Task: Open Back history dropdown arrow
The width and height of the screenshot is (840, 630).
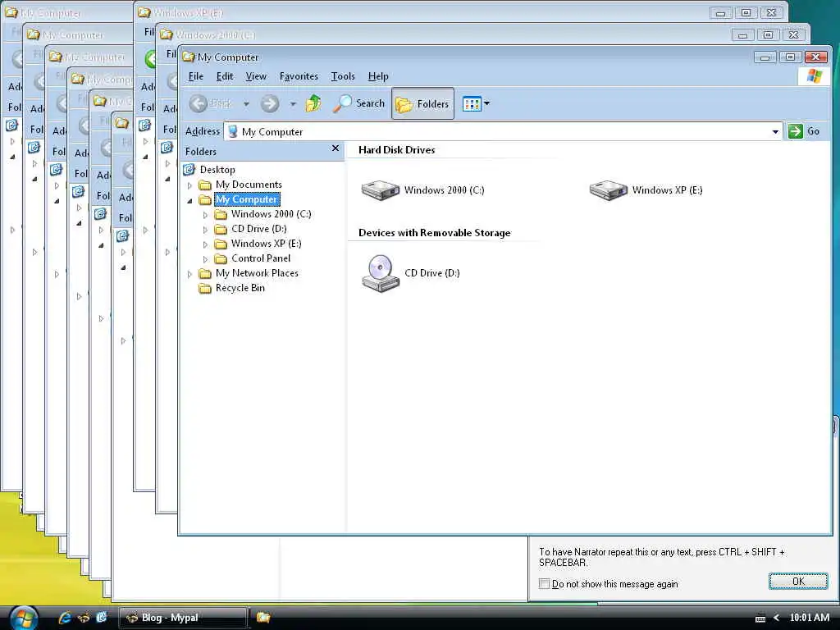Action: tap(246, 104)
